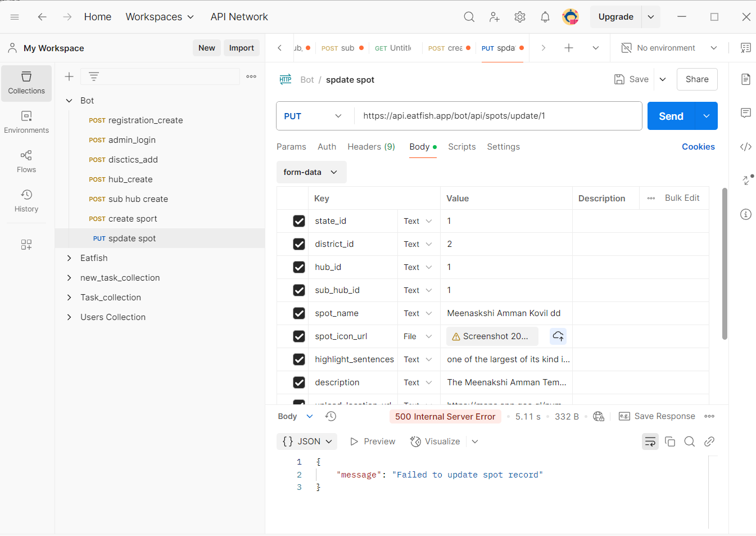756x536 pixels.
Task: Expand the Eatfish collection
Action: [69, 258]
